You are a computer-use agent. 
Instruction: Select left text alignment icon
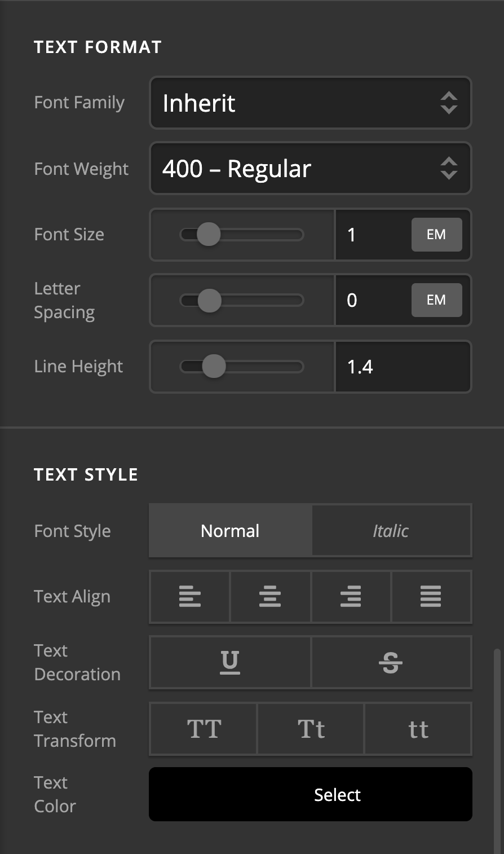click(x=190, y=596)
